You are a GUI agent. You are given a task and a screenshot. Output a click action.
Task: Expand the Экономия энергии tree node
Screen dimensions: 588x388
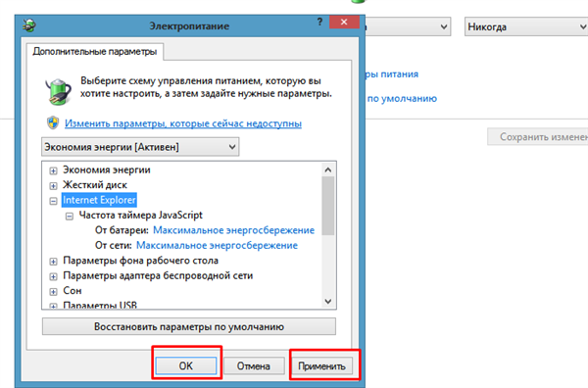(x=53, y=170)
